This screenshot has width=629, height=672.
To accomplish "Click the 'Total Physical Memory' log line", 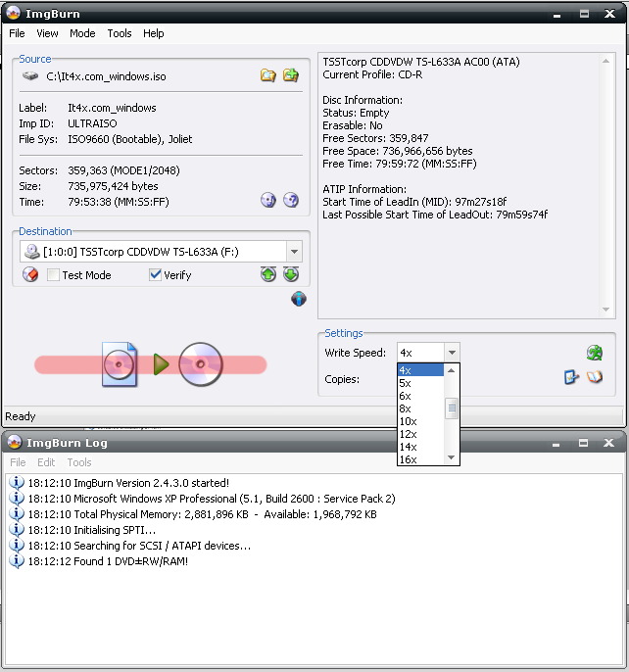I will [x=203, y=514].
